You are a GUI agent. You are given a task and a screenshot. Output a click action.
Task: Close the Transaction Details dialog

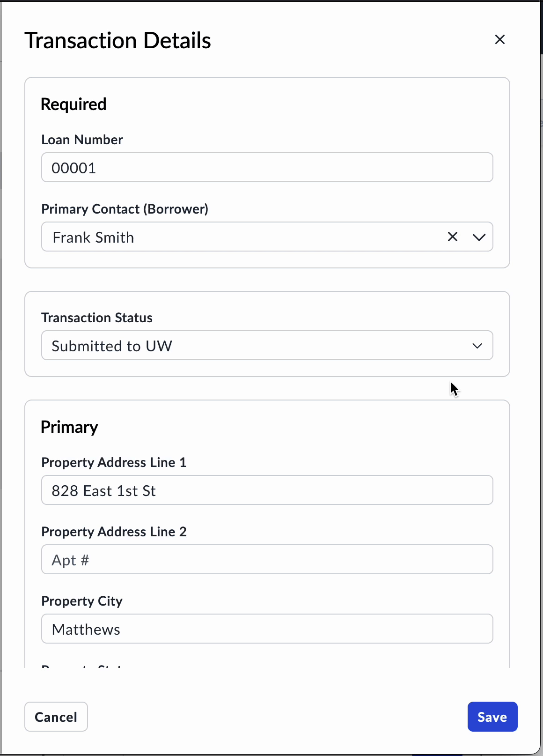[499, 40]
